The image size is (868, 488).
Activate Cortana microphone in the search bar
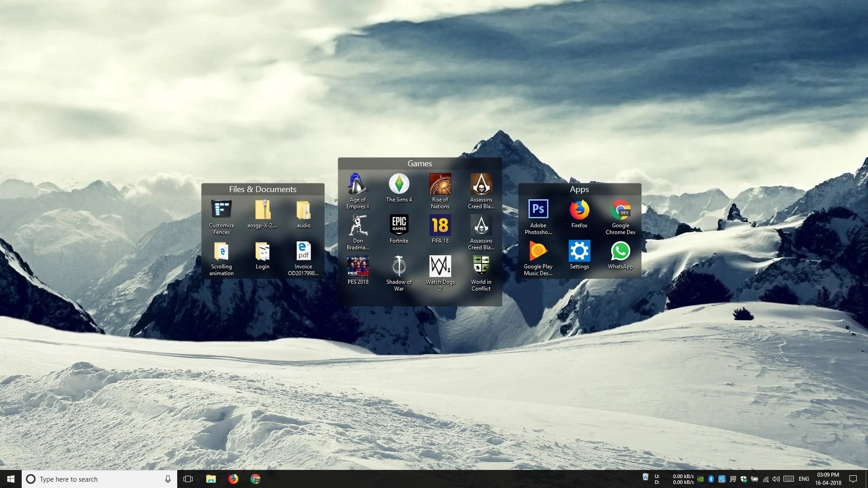tap(168, 479)
